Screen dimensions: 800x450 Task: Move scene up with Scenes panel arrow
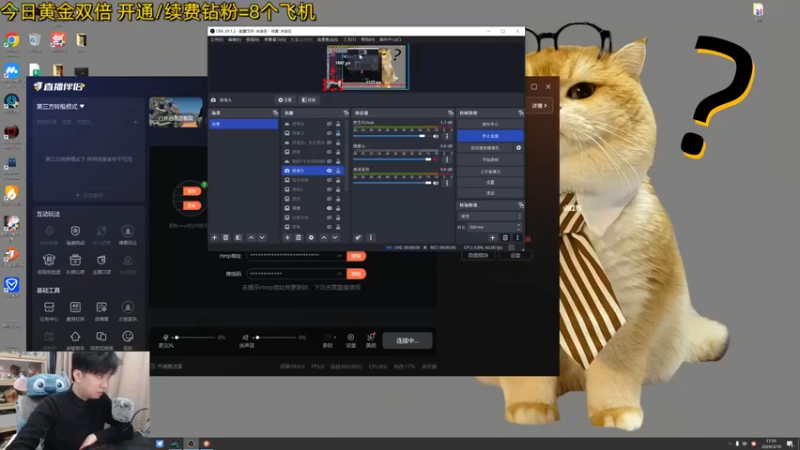pyautogui.click(x=251, y=238)
